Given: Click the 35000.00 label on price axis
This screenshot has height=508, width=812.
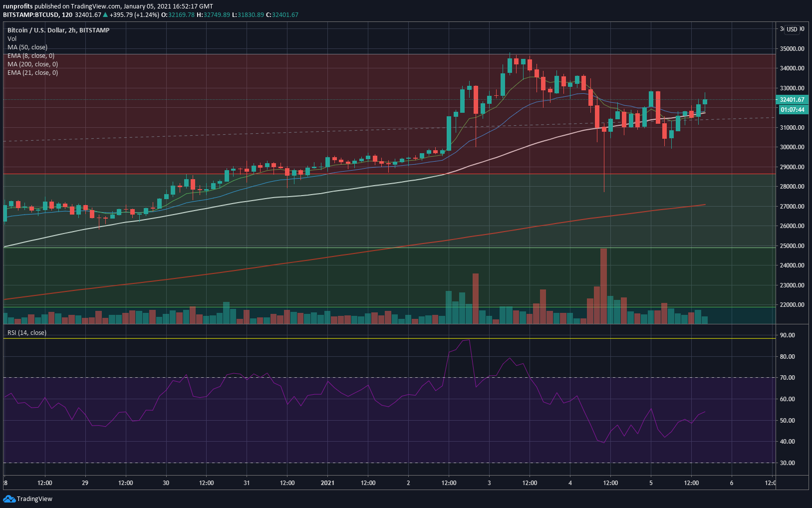Looking at the screenshot, I should [x=792, y=49].
